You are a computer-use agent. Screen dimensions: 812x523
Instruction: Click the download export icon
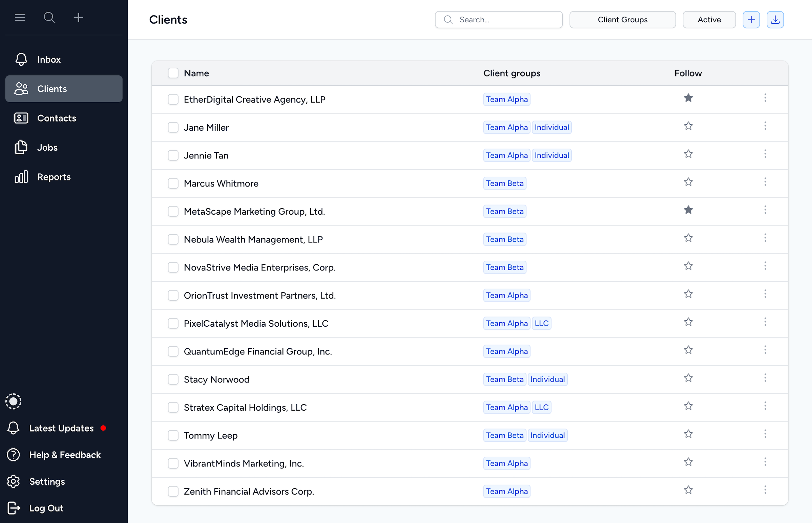(x=775, y=19)
